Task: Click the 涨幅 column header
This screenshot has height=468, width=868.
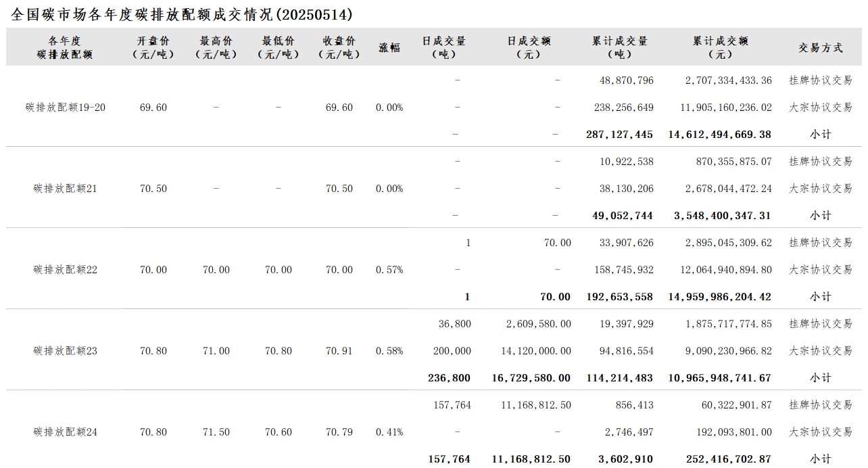Action: point(389,47)
